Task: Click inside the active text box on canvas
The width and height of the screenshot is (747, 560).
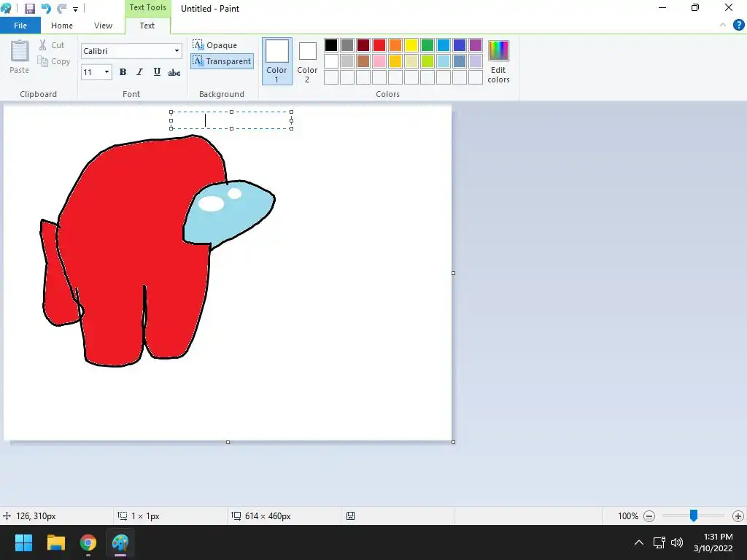Action: (231, 120)
